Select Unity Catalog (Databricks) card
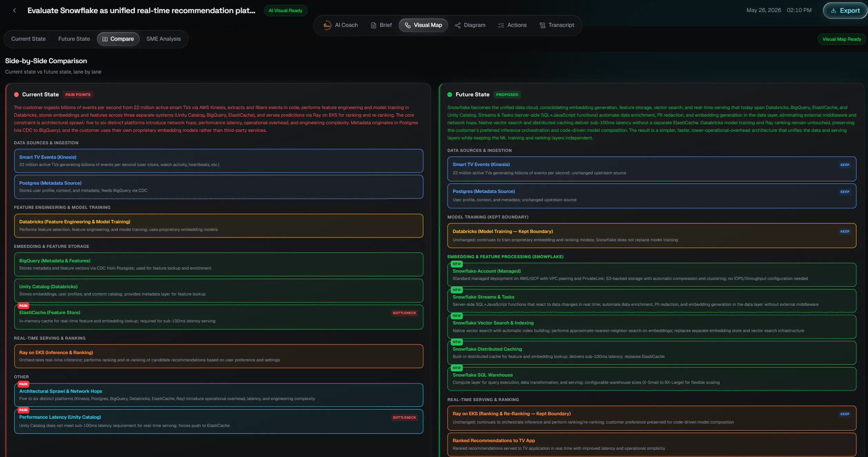868x457 pixels. tap(219, 290)
